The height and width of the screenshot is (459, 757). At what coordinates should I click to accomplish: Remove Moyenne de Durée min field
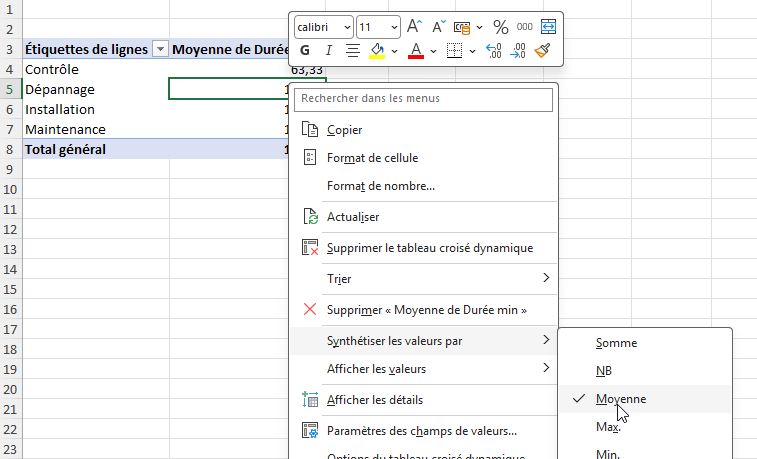[x=423, y=309]
